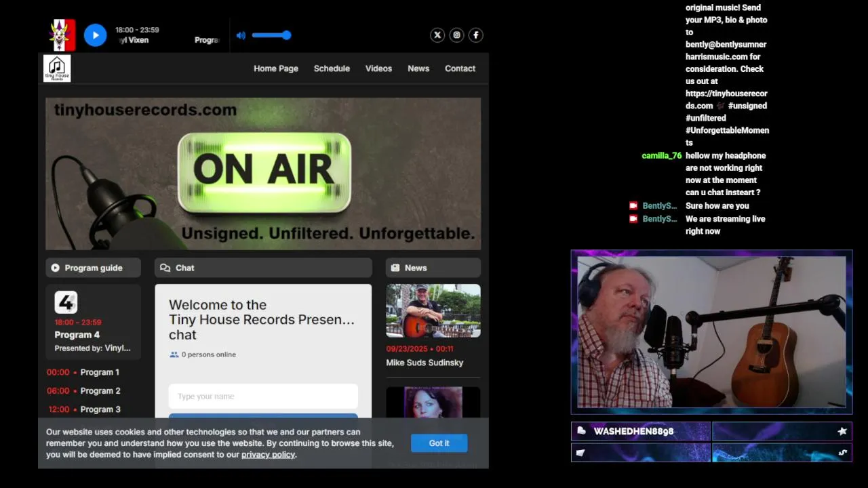This screenshot has height=488, width=868.
Task: Click the heart follower icon by WASHEDHEN8898
Action: [581, 431]
